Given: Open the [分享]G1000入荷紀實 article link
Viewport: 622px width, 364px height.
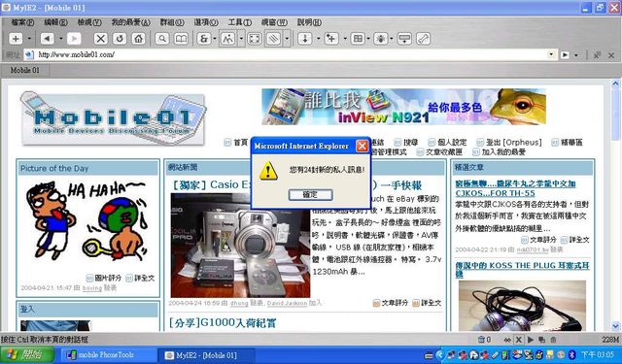Looking at the screenshot, I should (223, 323).
